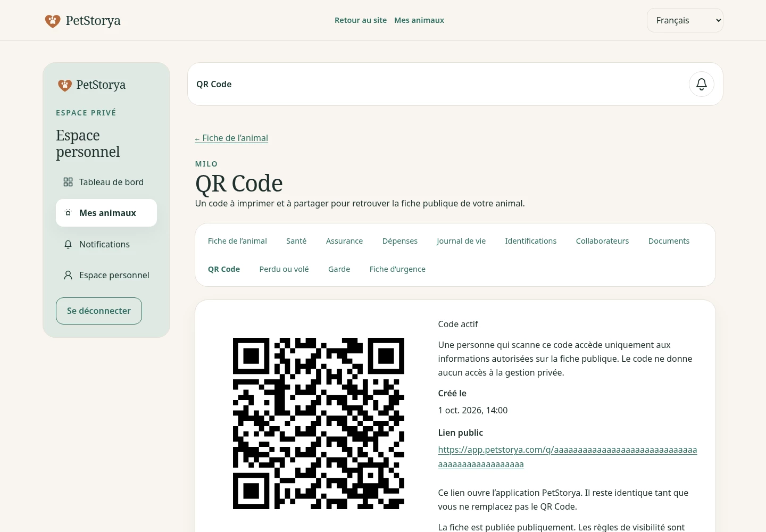Click the creation date '1 oct. 2026, 14:00'
The image size is (766, 532).
tap(473, 410)
